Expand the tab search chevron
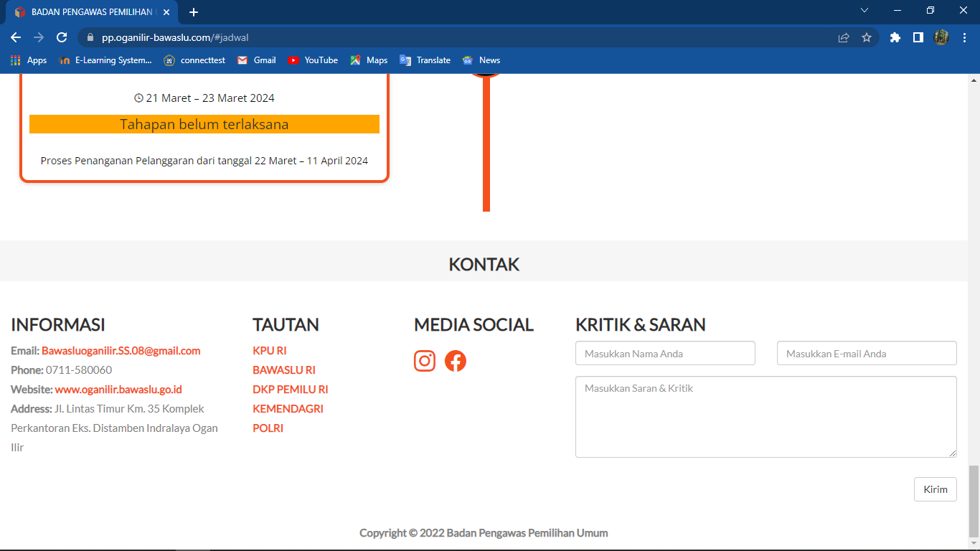The height and width of the screenshot is (551, 980). click(x=864, y=10)
